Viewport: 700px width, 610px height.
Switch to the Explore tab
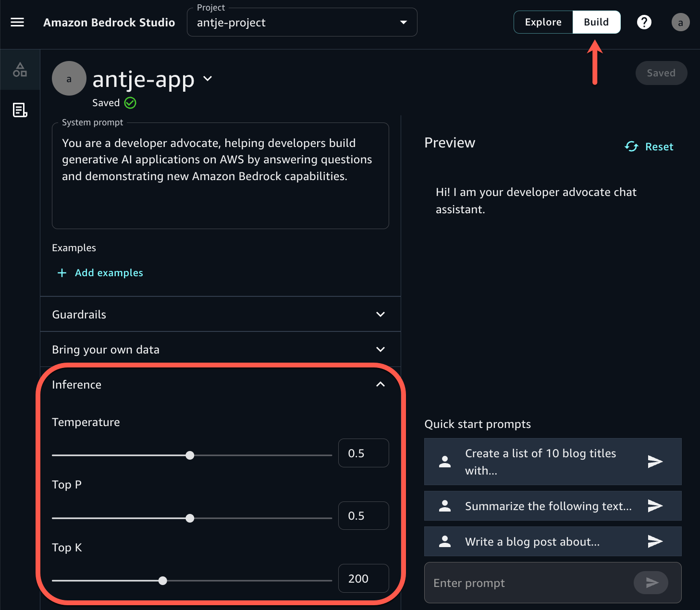543,22
